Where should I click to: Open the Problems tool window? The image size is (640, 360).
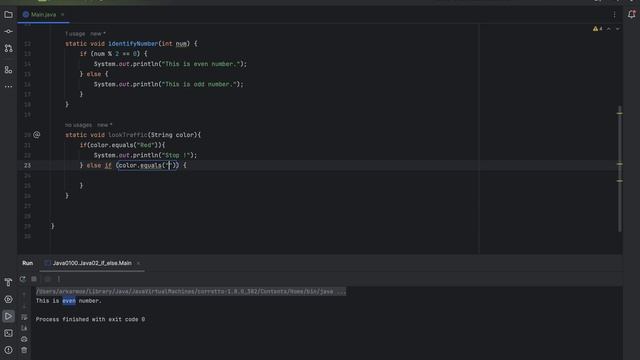pyautogui.click(x=8, y=350)
